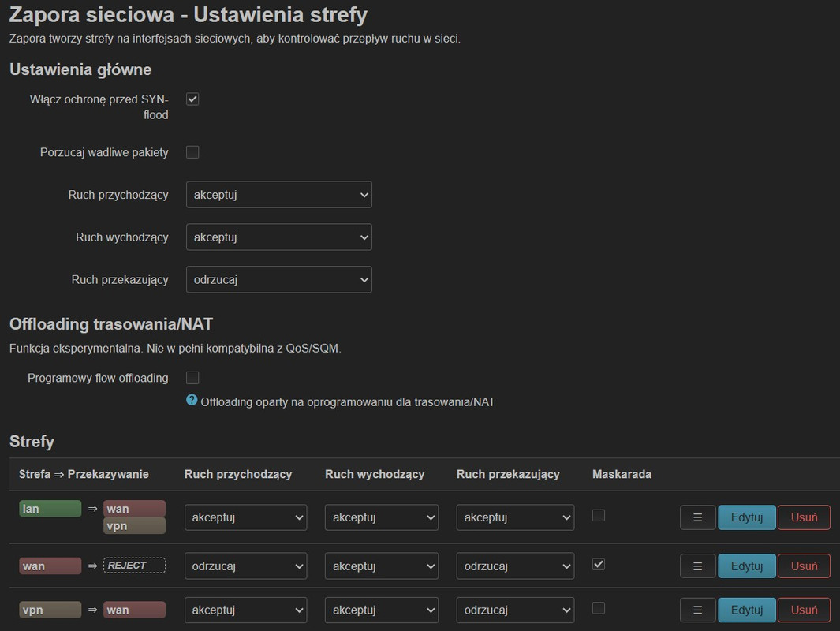Open the drag handle menu for the lan zone
Viewport: 840px width, 631px height.
[x=697, y=517]
